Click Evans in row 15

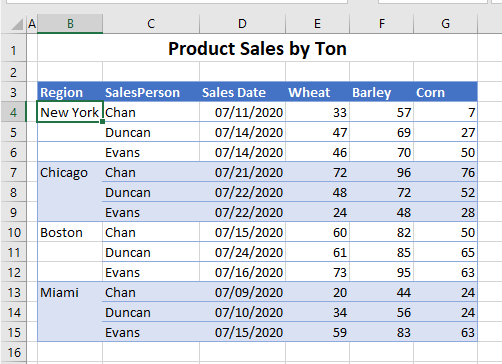tap(151, 332)
